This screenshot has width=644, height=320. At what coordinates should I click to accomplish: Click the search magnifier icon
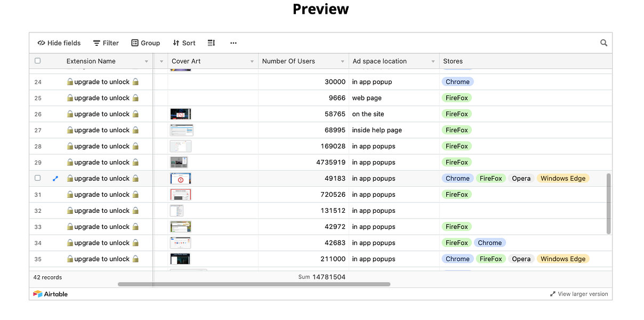603,43
